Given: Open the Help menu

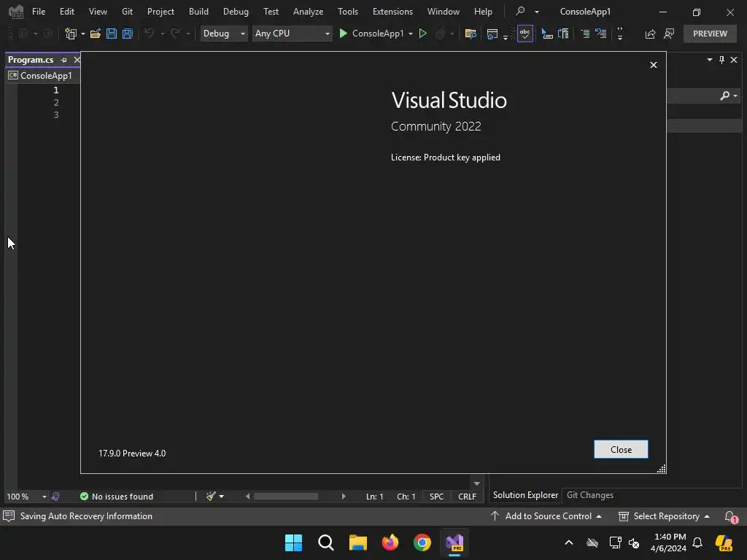Looking at the screenshot, I should tap(483, 12).
